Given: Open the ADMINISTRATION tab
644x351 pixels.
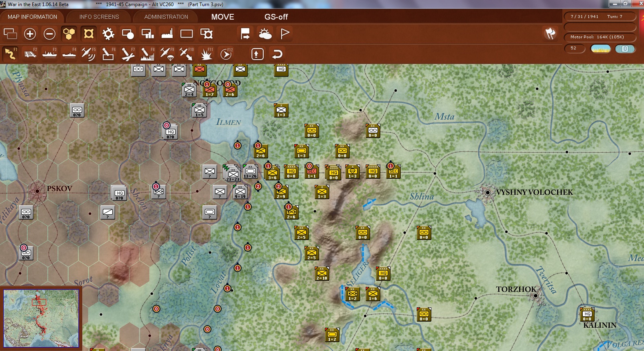Looking at the screenshot, I should pyautogui.click(x=166, y=17).
